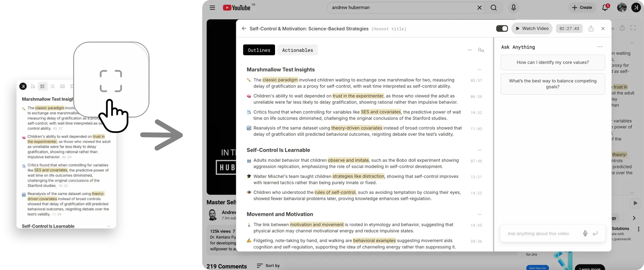Select the transcript caption icon in small panel

pos(62,86)
